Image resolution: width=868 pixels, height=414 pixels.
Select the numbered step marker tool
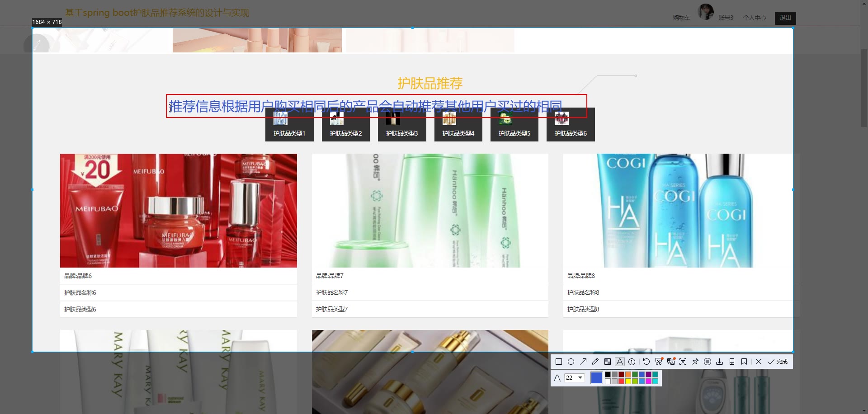632,362
